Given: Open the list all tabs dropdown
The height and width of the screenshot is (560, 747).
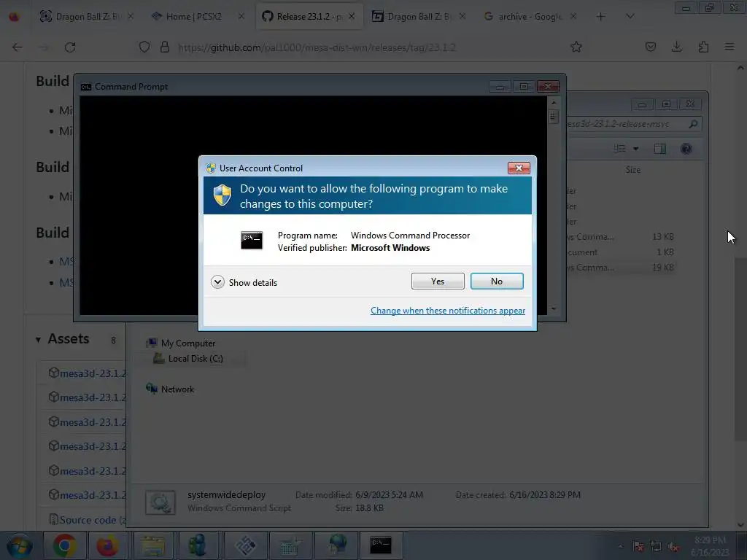Looking at the screenshot, I should 630,17.
